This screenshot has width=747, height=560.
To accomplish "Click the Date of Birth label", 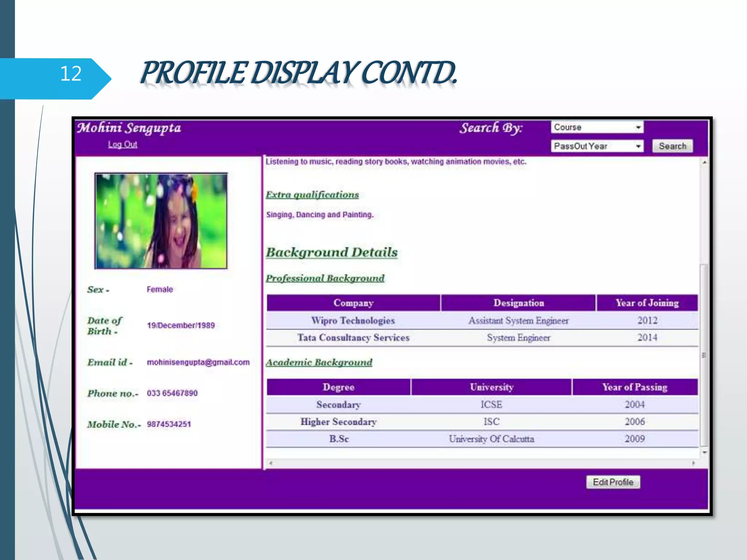I will point(104,326).
